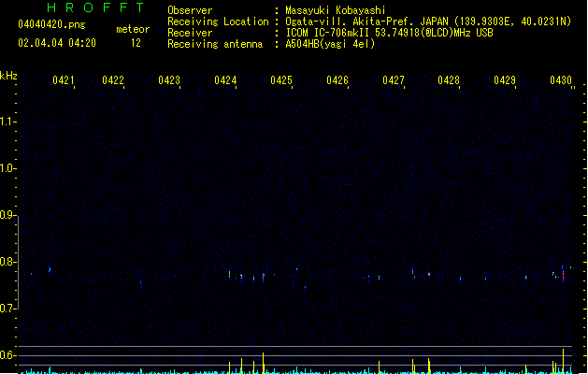Click the 0.9 kHz axis label
This screenshot has width=588, height=374.
click(x=7, y=215)
